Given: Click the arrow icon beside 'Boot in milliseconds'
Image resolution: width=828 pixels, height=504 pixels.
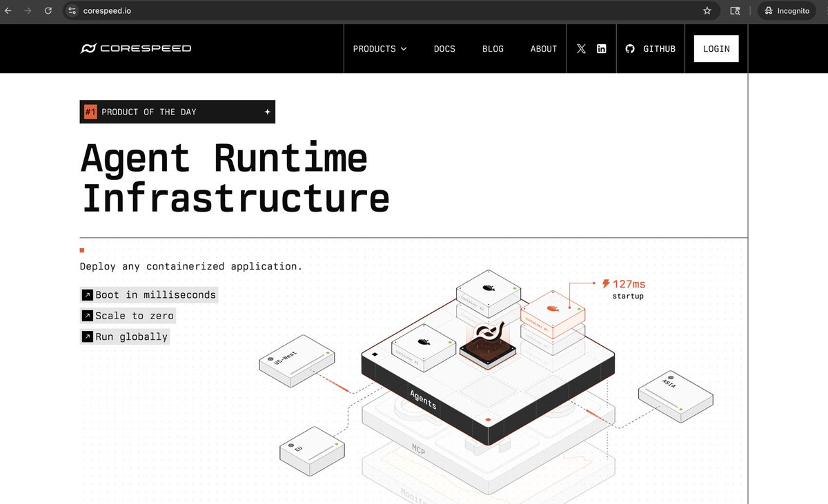Looking at the screenshot, I should coord(88,295).
